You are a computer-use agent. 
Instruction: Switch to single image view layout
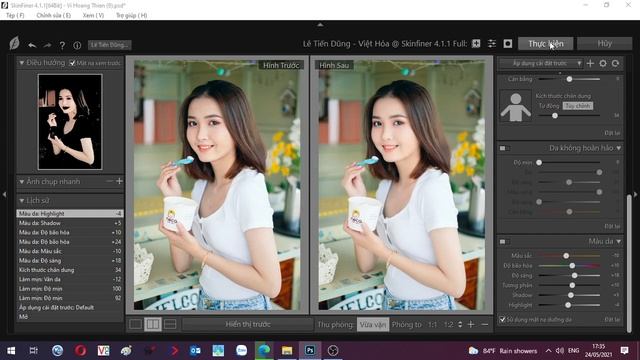(136, 324)
